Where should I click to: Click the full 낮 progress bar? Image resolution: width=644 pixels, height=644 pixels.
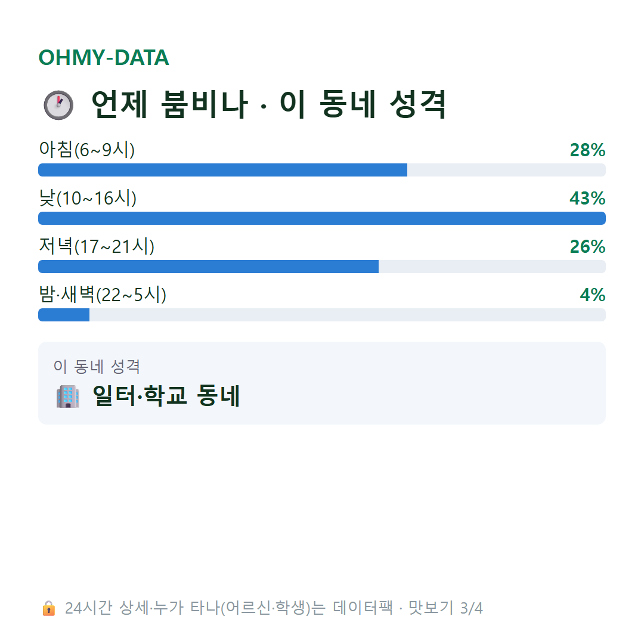coord(322,218)
